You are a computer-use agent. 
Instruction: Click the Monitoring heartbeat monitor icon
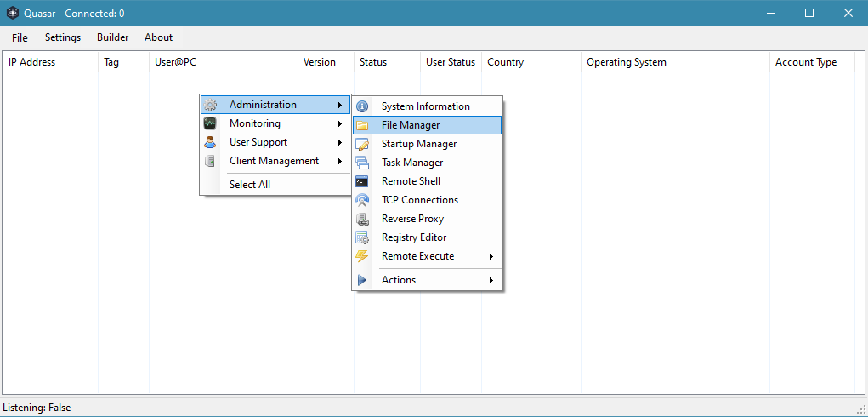click(x=210, y=123)
